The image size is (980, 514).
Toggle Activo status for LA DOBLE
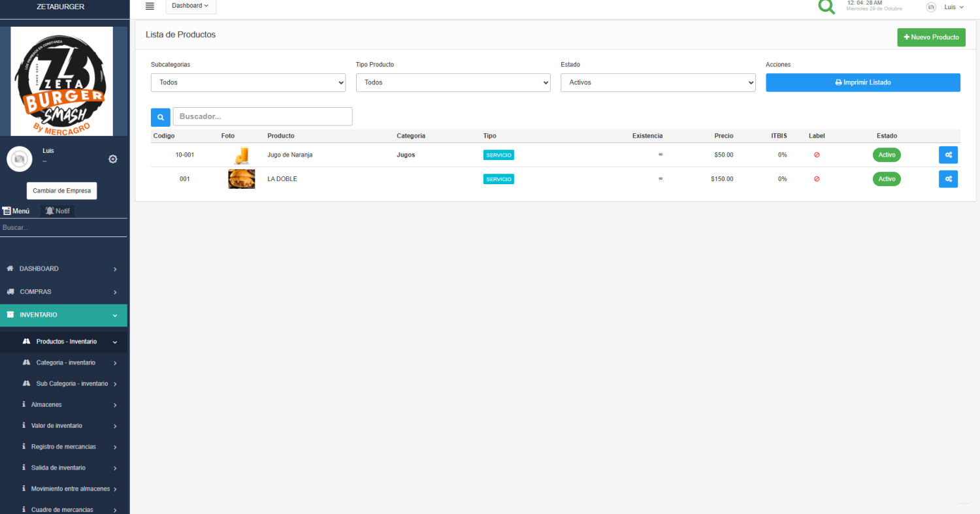(x=887, y=179)
